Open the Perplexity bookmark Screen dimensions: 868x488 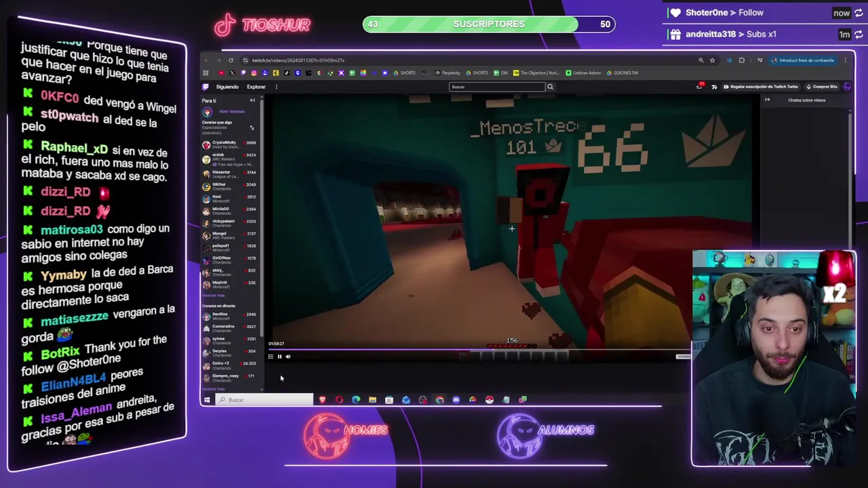point(448,73)
